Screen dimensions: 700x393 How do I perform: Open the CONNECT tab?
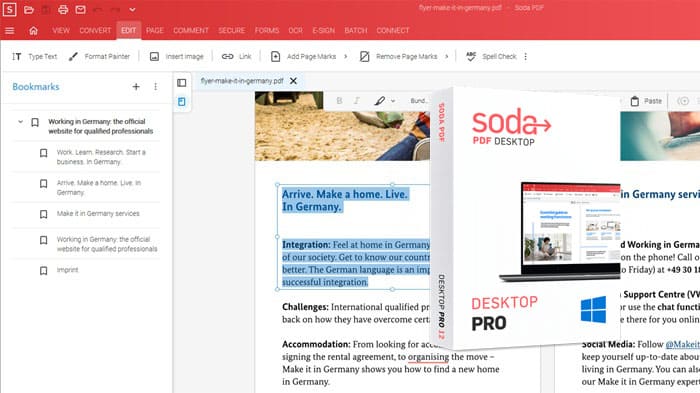point(393,30)
